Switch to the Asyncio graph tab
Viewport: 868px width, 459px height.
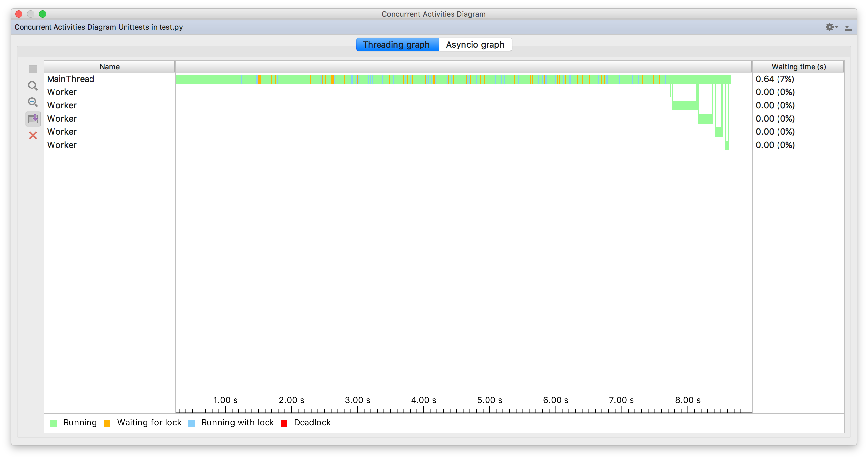pos(475,45)
